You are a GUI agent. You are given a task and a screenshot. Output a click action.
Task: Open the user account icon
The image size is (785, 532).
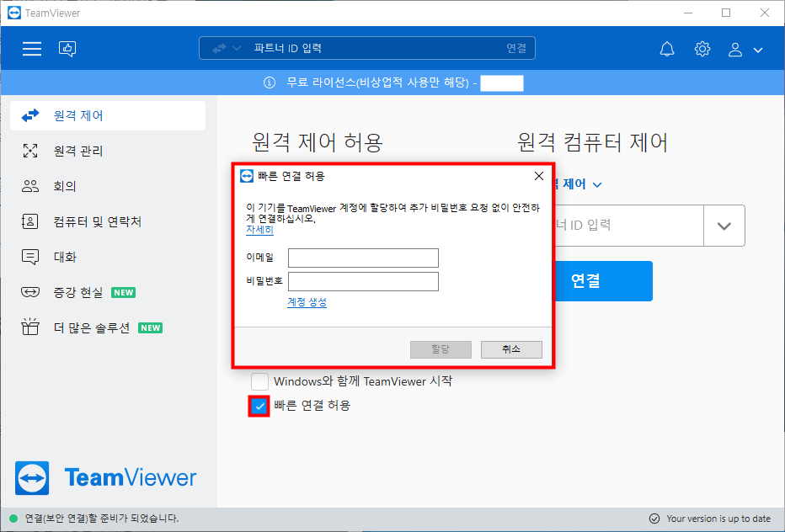coord(735,49)
